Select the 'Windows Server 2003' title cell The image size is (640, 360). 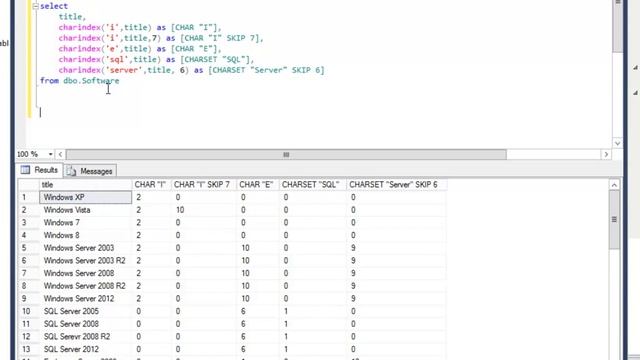[86, 248]
